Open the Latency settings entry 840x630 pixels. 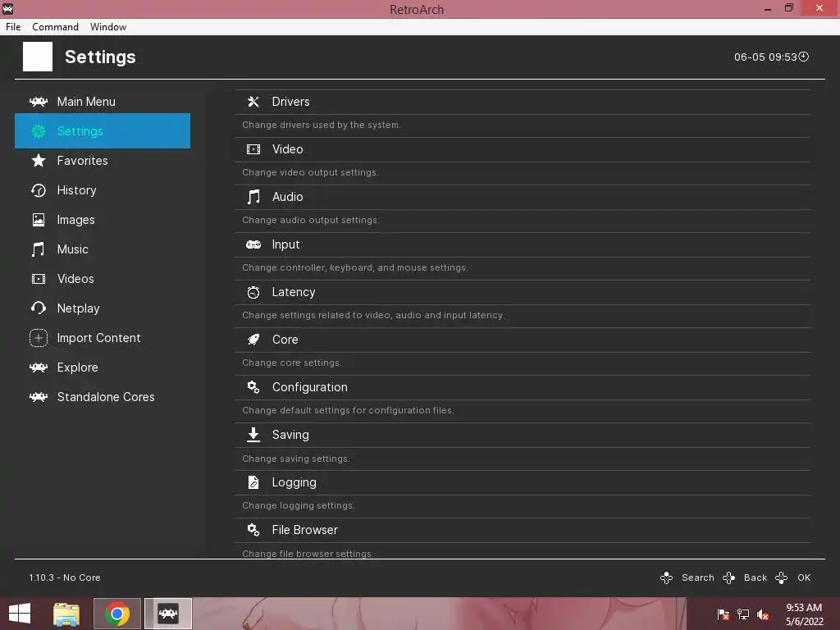[523, 292]
